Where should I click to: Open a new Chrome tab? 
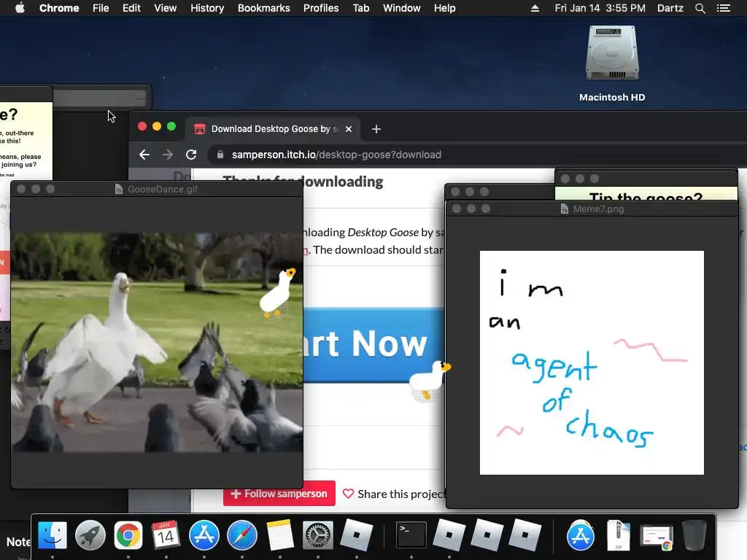376,129
